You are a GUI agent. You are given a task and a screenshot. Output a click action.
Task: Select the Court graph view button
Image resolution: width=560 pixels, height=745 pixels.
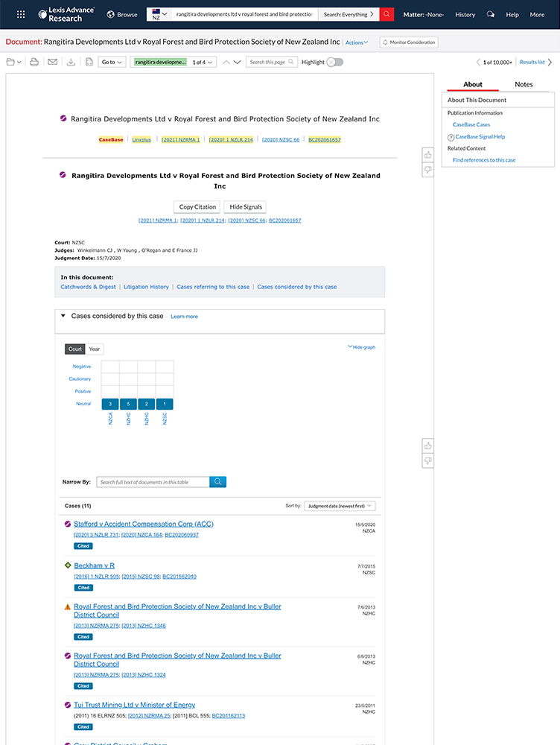pos(75,349)
